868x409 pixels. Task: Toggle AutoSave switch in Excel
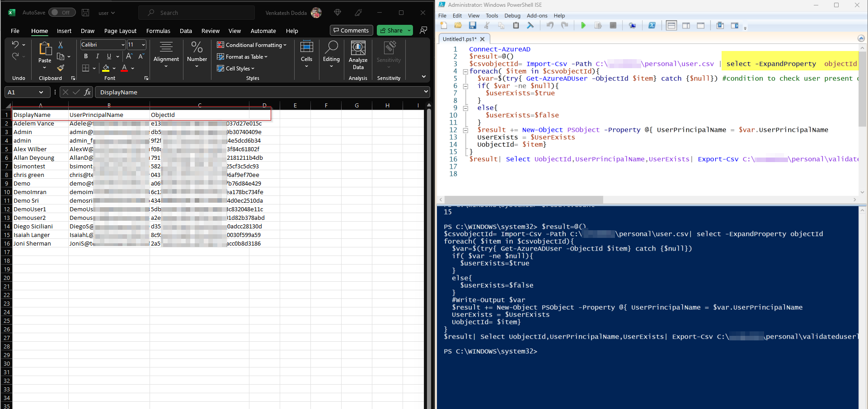(x=62, y=13)
